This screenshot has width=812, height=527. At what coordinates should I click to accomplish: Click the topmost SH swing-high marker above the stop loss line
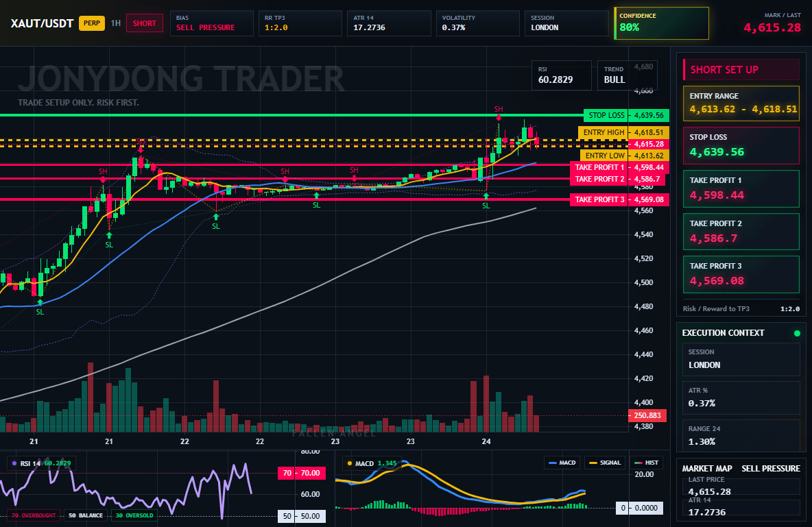click(x=498, y=109)
